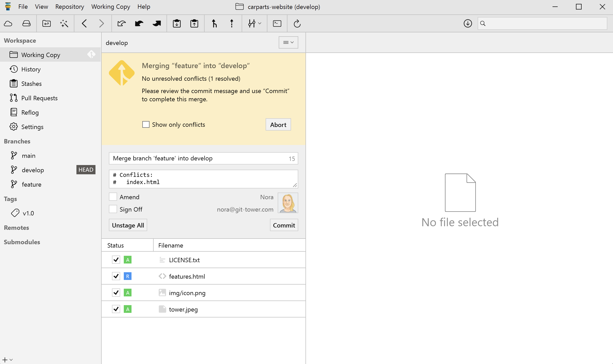The height and width of the screenshot is (364, 613).
Task: Click the Commit button
Action: [284, 225]
